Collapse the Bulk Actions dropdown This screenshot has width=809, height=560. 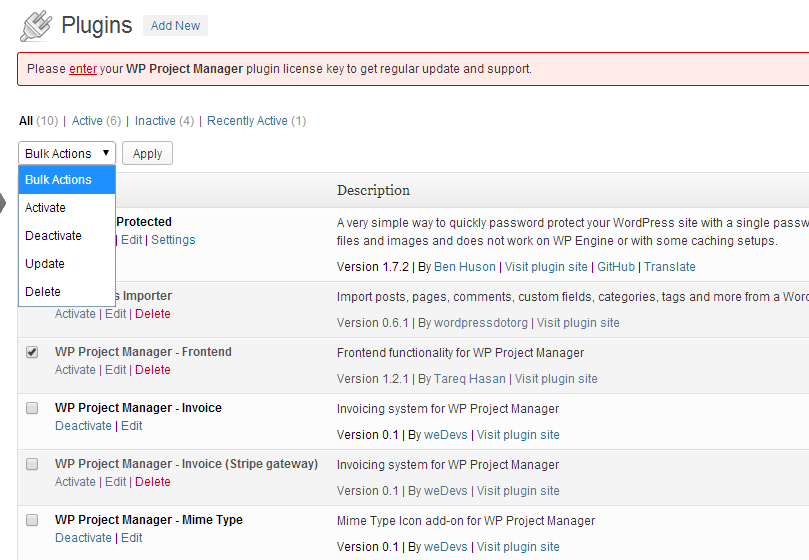point(67,153)
